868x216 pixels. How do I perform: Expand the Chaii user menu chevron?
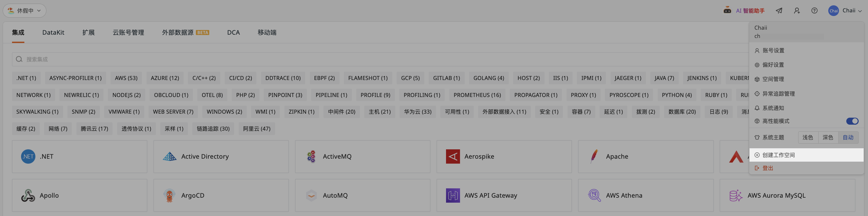pos(860,11)
